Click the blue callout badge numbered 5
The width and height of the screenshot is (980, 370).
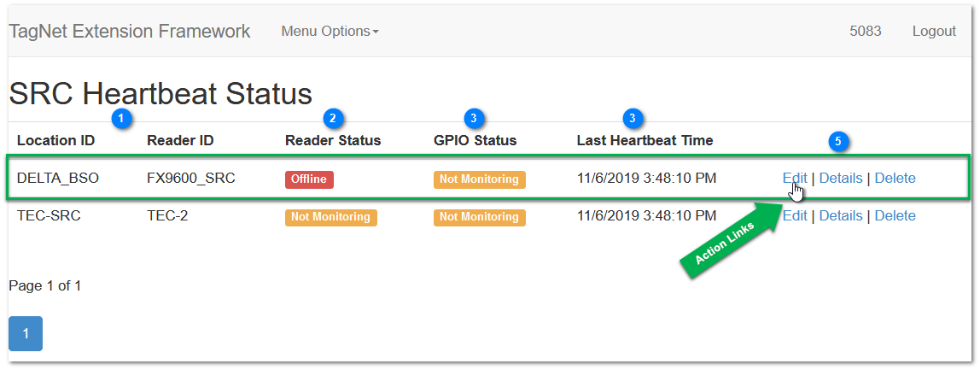pos(839,142)
